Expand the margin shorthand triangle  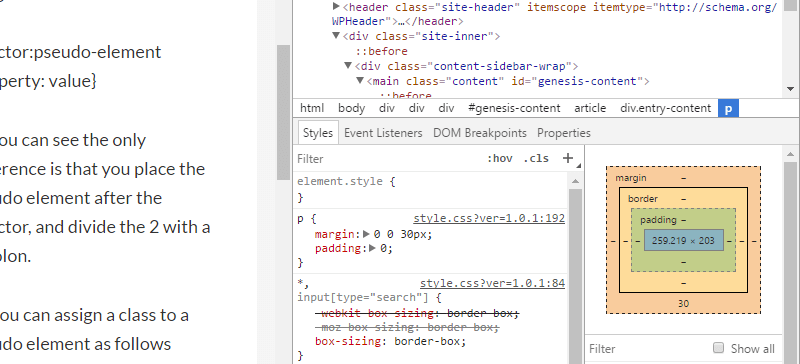click(366, 234)
